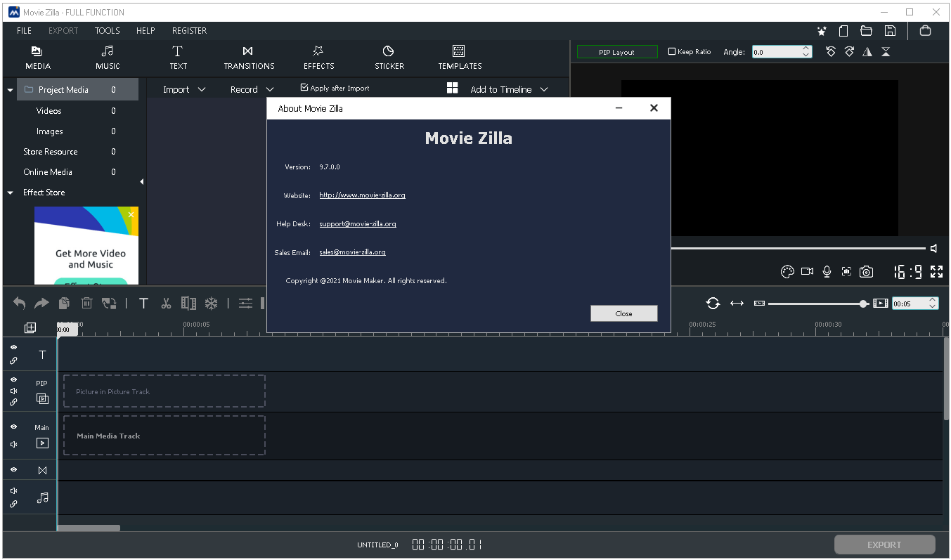Hide the text track using its eye icon

(x=13, y=347)
